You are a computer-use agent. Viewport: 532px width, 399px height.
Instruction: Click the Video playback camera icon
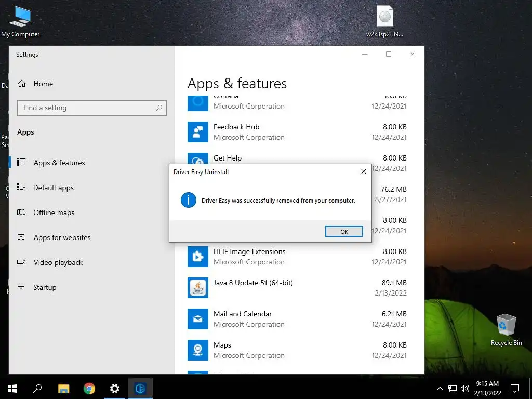[21, 262]
